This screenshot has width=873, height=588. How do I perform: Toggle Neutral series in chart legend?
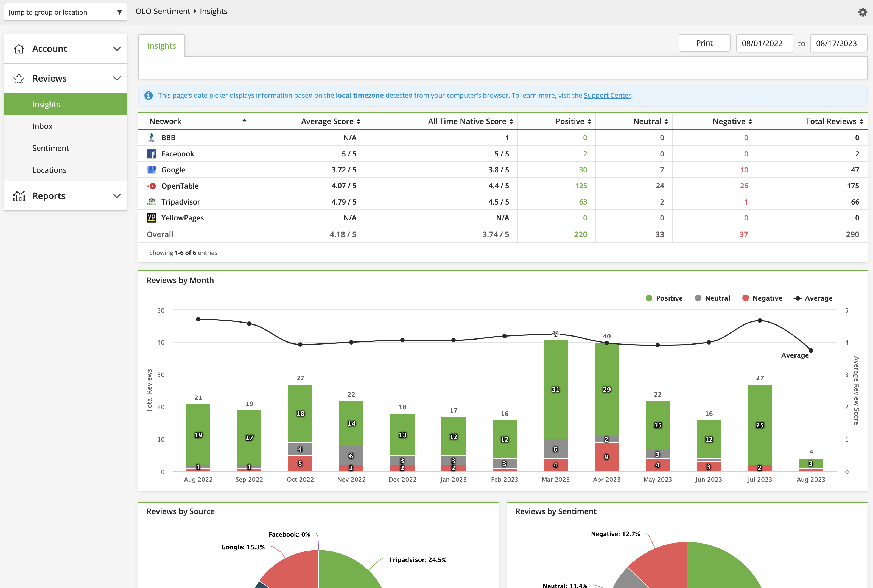pos(712,298)
